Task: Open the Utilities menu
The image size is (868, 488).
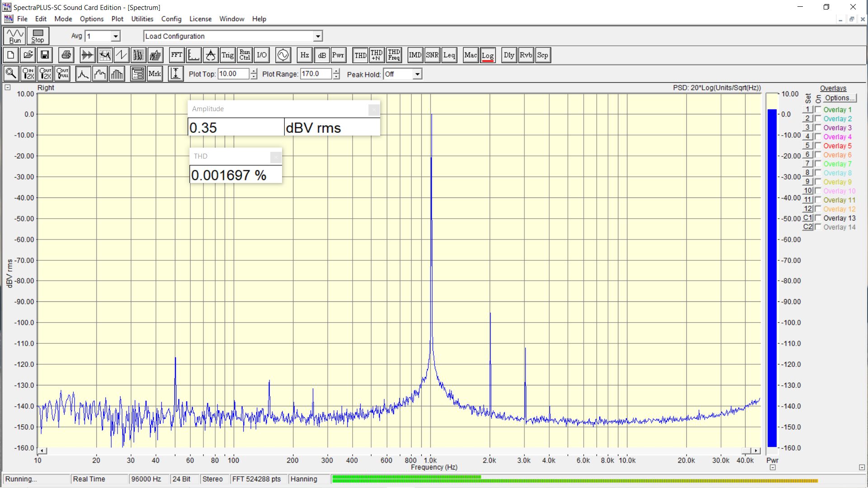Action: click(142, 19)
